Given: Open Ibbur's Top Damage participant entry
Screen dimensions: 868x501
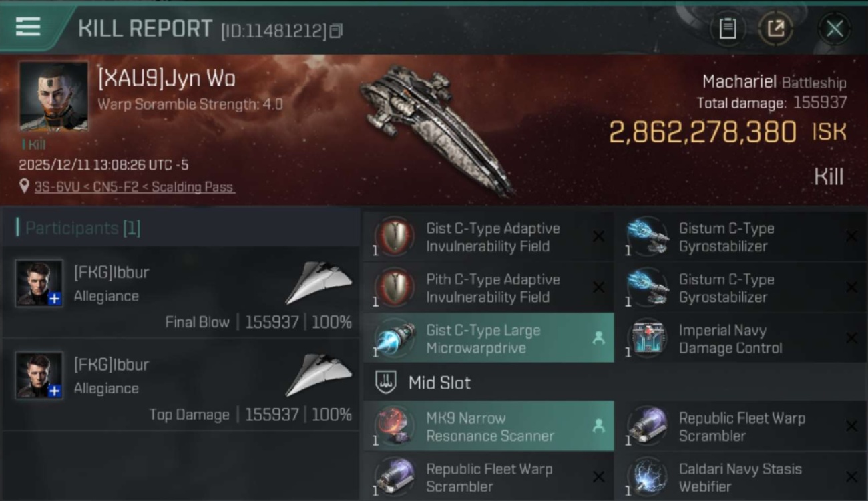Looking at the screenshot, I should pyautogui.click(x=181, y=385).
